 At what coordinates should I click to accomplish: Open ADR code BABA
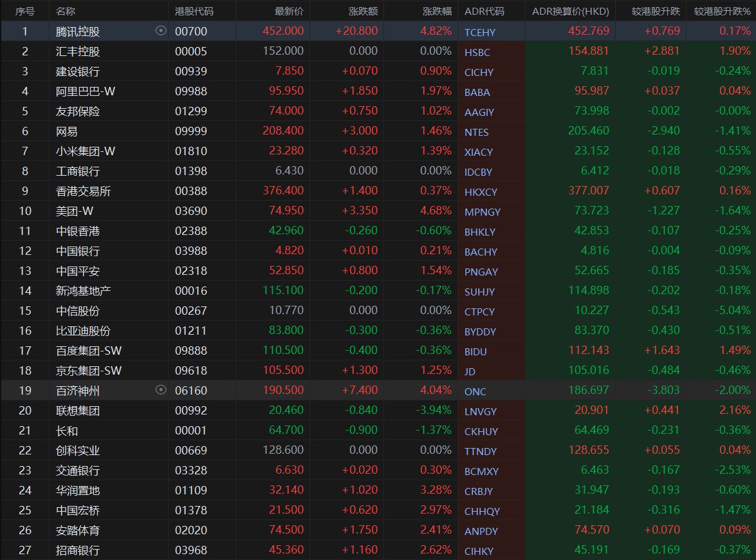pyautogui.click(x=477, y=92)
